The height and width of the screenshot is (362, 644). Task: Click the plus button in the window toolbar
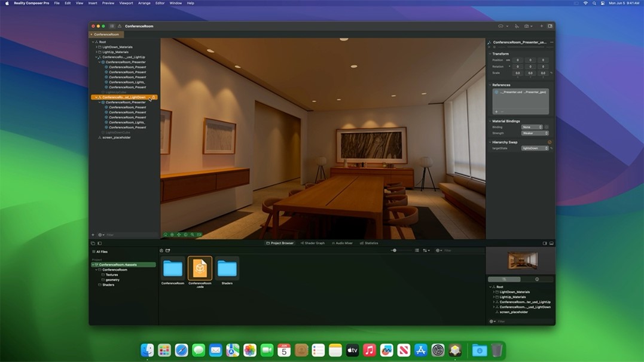pos(542,26)
